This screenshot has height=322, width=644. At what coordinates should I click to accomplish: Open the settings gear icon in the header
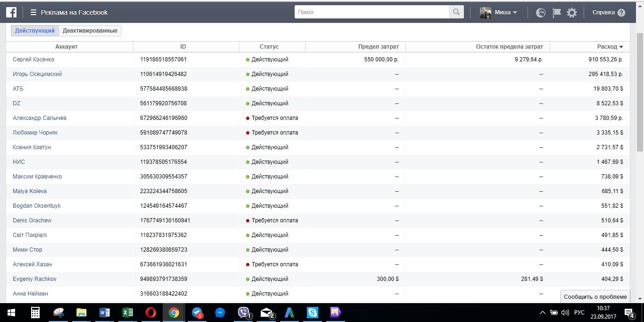(x=572, y=13)
